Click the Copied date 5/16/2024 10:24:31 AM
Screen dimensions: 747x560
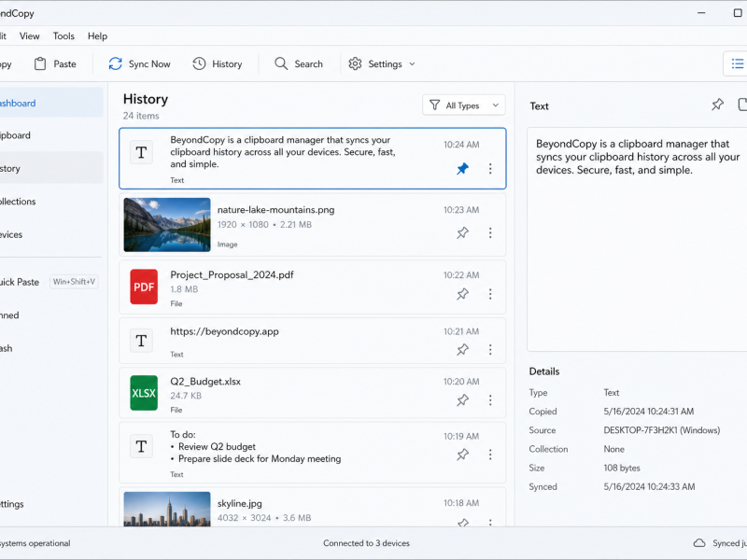click(x=649, y=411)
